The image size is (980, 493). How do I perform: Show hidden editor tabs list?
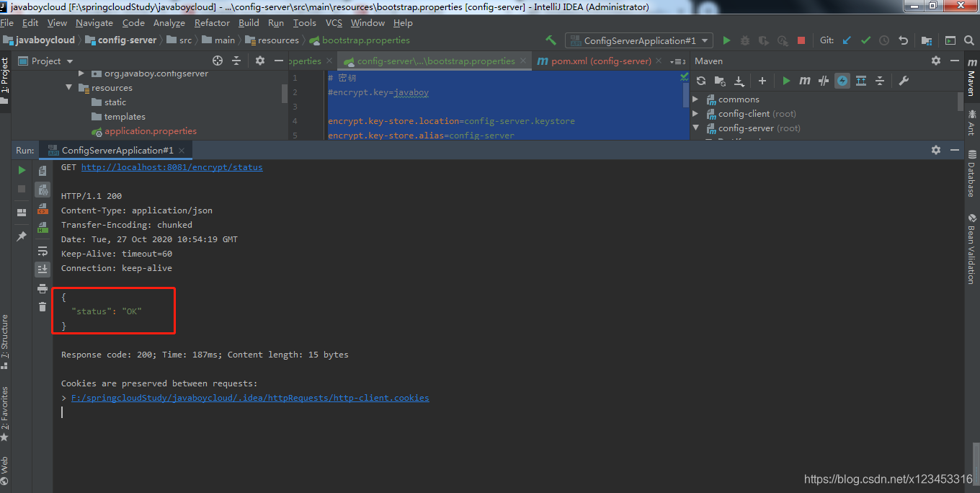coord(677,61)
